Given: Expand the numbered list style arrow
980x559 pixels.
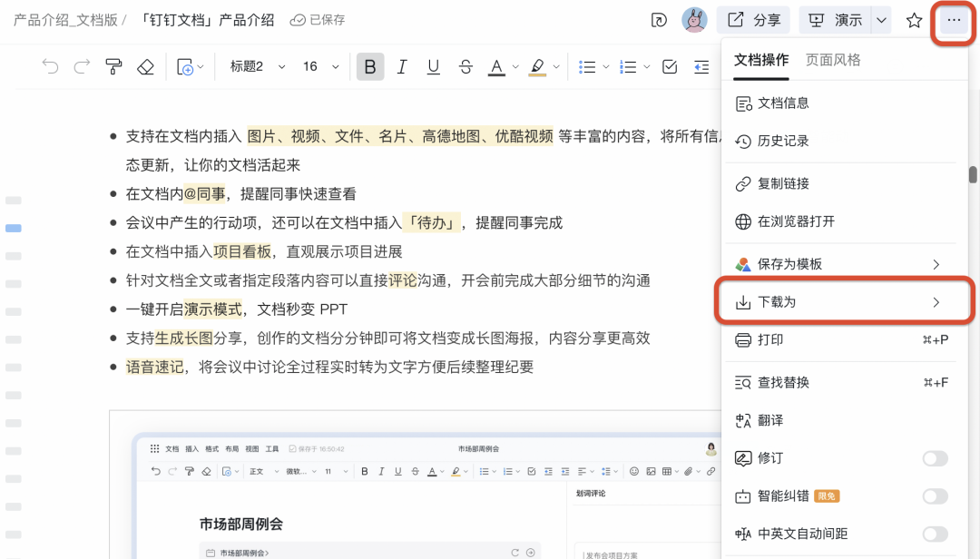Looking at the screenshot, I should coord(647,66).
